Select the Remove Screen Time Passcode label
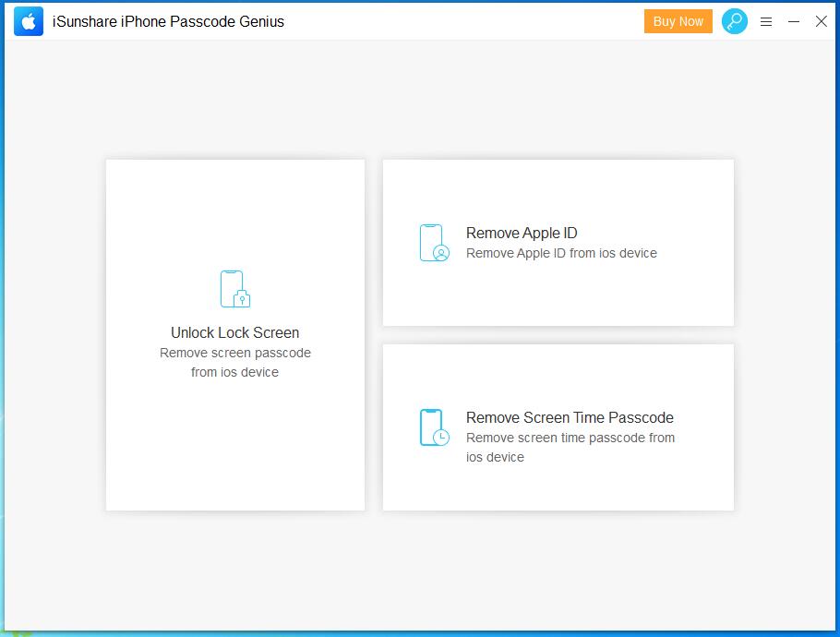This screenshot has height=637, width=840. click(570, 417)
